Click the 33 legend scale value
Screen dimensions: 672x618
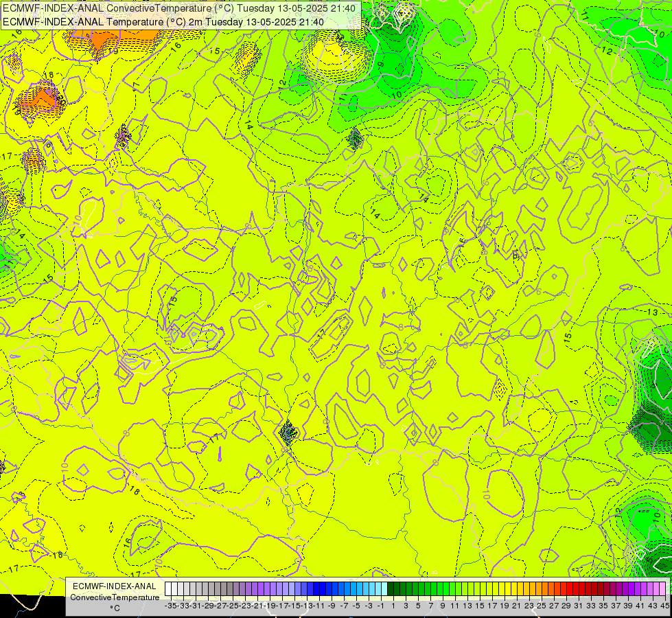pyautogui.click(x=590, y=606)
